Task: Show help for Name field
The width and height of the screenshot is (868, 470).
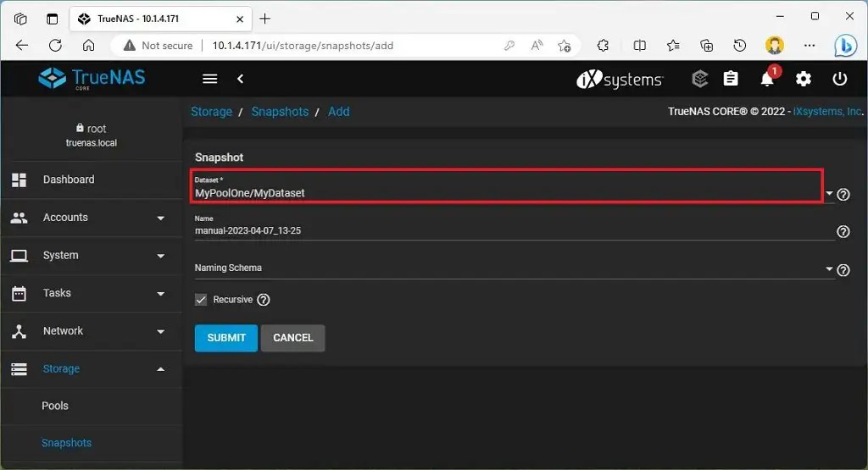Action: coord(843,232)
